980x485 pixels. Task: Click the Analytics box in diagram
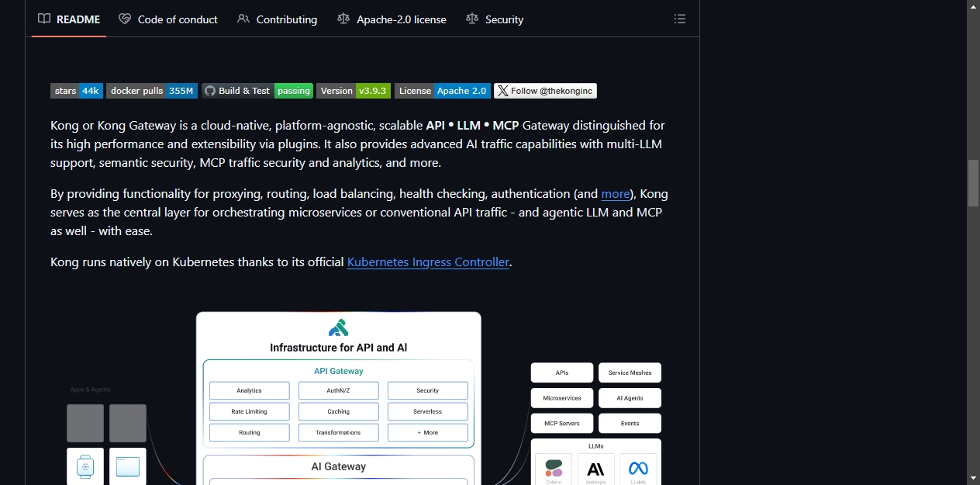(x=250, y=390)
